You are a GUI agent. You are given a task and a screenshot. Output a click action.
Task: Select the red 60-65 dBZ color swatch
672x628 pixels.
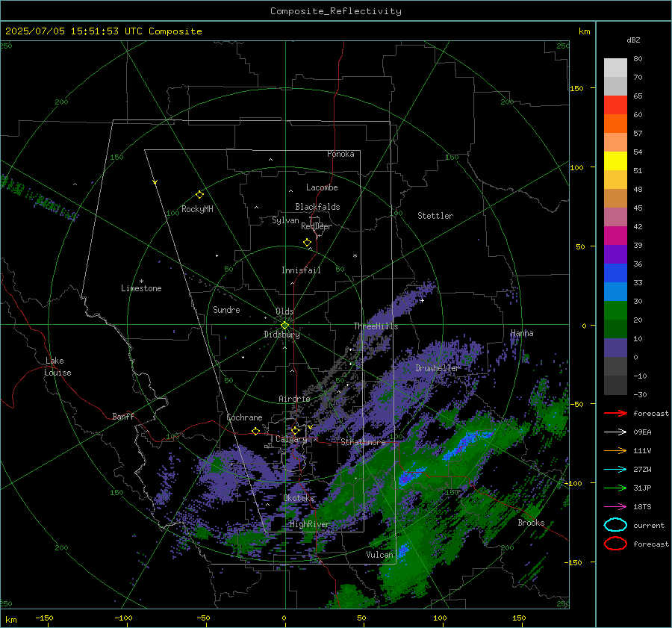pyautogui.click(x=615, y=105)
